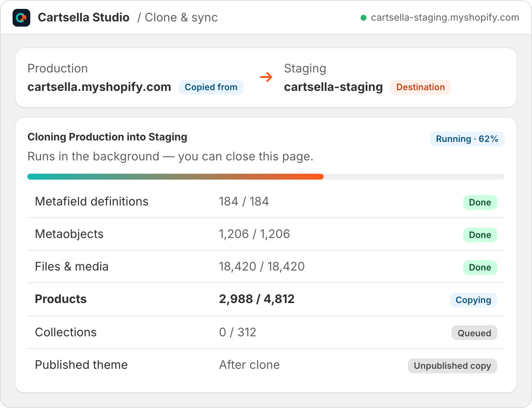Select the cartsella.myshopify.com production domain
This screenshot has width=532, height=408.
pyautogui.click(x=99, y=87)
